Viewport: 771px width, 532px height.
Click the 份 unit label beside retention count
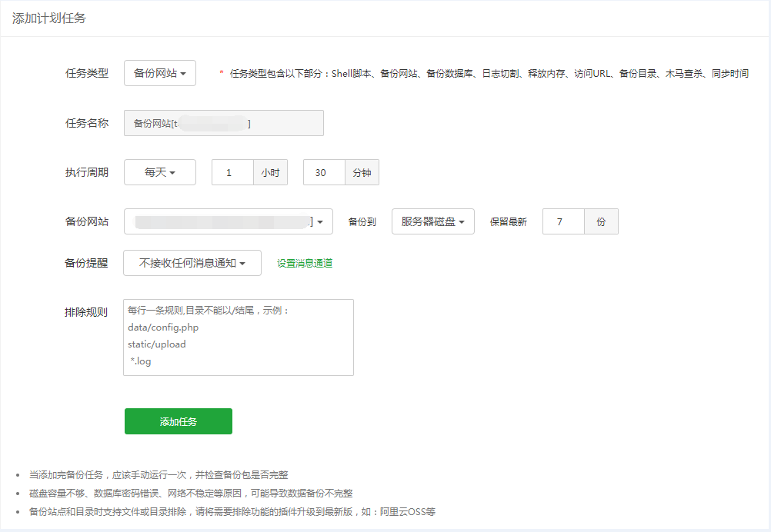[x=601, y=221]
